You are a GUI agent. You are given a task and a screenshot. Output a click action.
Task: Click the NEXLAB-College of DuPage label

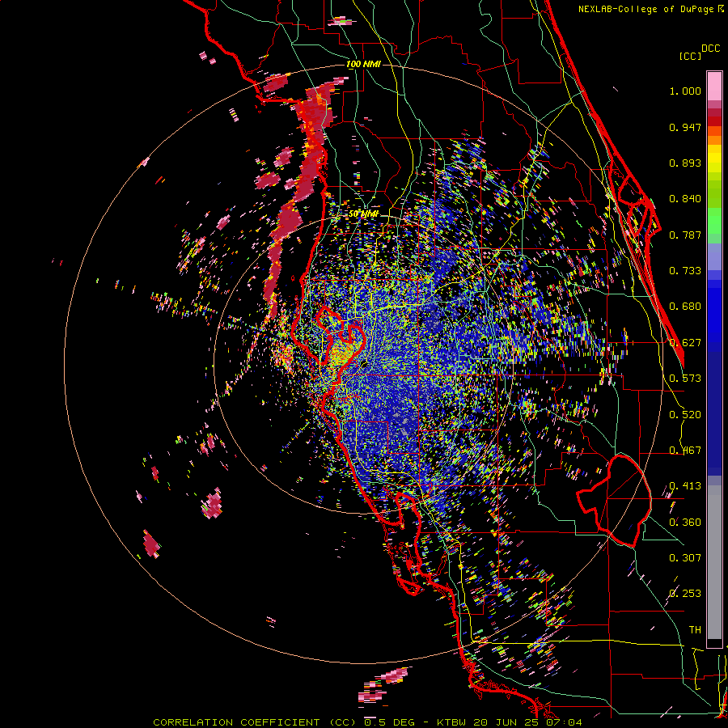(x=645, y=9)
